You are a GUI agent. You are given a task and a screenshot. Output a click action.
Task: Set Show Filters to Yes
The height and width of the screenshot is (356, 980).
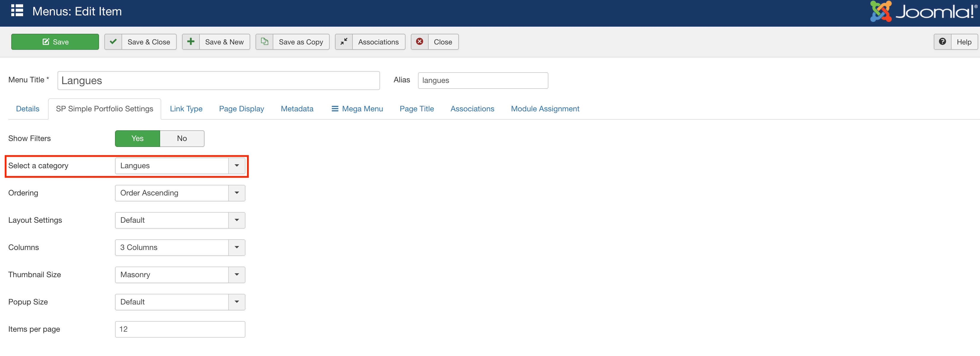[137, 139]
